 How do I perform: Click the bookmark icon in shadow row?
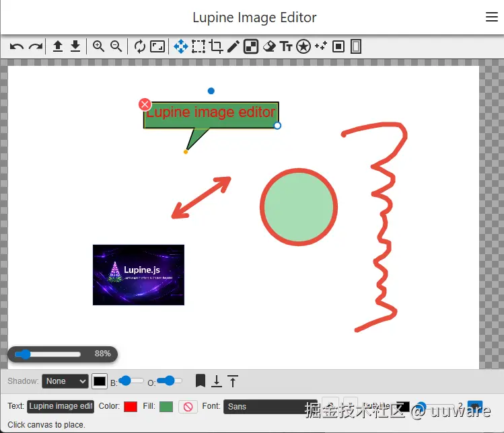pyautogui.click(x=201, y=381)
